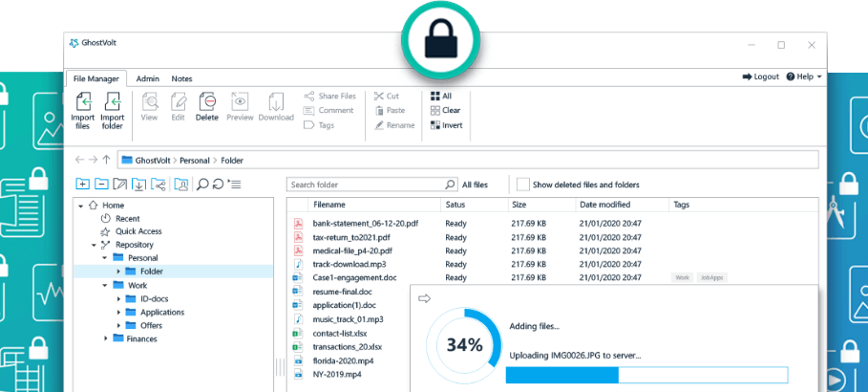The height and width of the screenshot is (392, 868).
Task: Click the Share Files option
Action: click(x=330, y=96)
